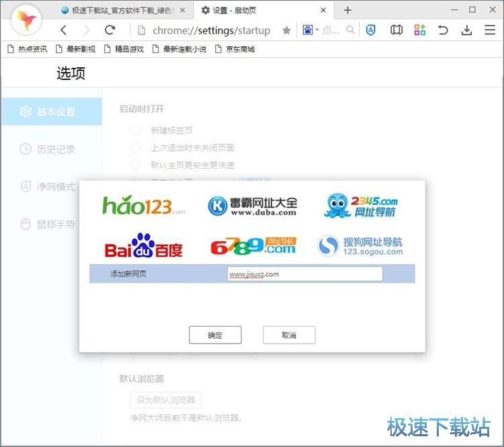The width and height of the screenshot is (504, 447).
Task: Close the 设置 - 启动页 tab
Action: point(323,10)
